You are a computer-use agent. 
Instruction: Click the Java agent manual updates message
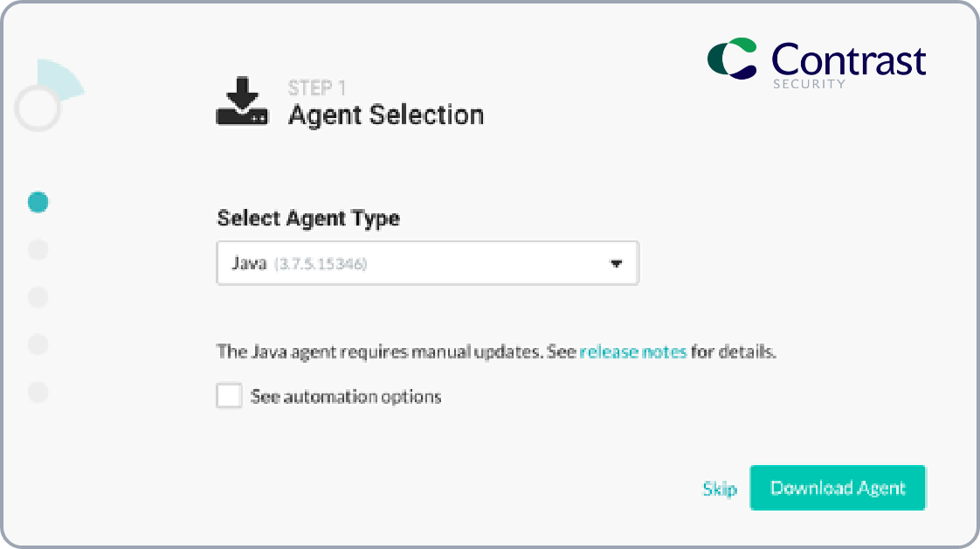click(x=396, y=352)
